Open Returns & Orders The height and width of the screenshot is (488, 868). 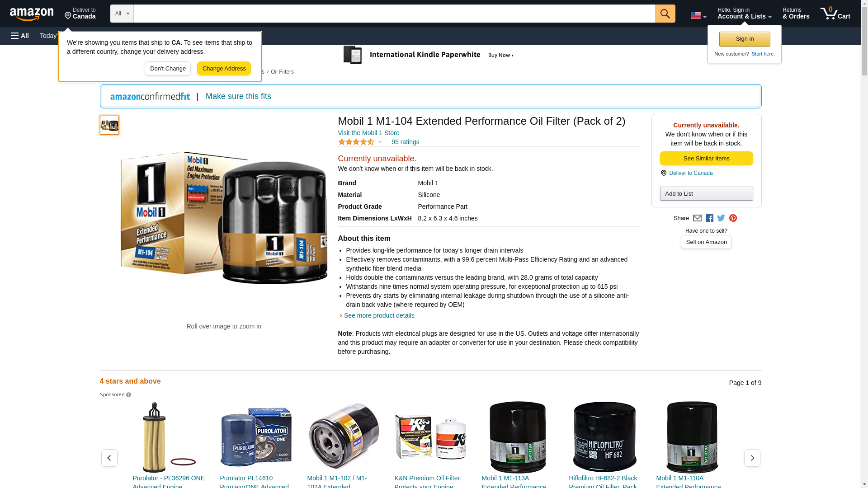(796, 14)
